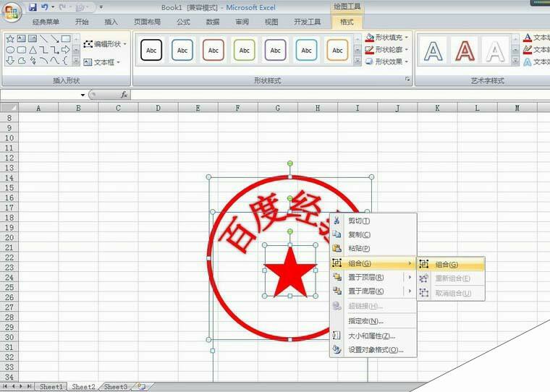Open 大小和属性(Z)... from the context menu
The width and height of the screenshot is (550, 392).
(373, 336)
